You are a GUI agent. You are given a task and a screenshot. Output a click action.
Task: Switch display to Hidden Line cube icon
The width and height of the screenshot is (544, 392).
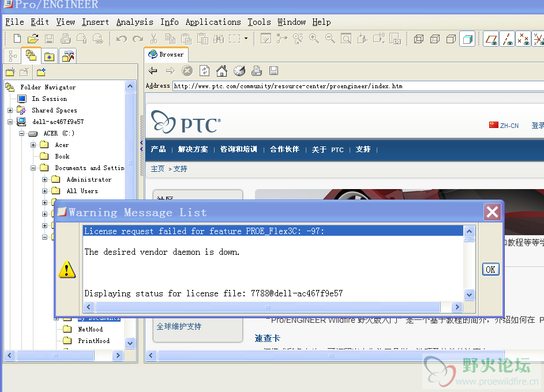(x=435, y=39)
